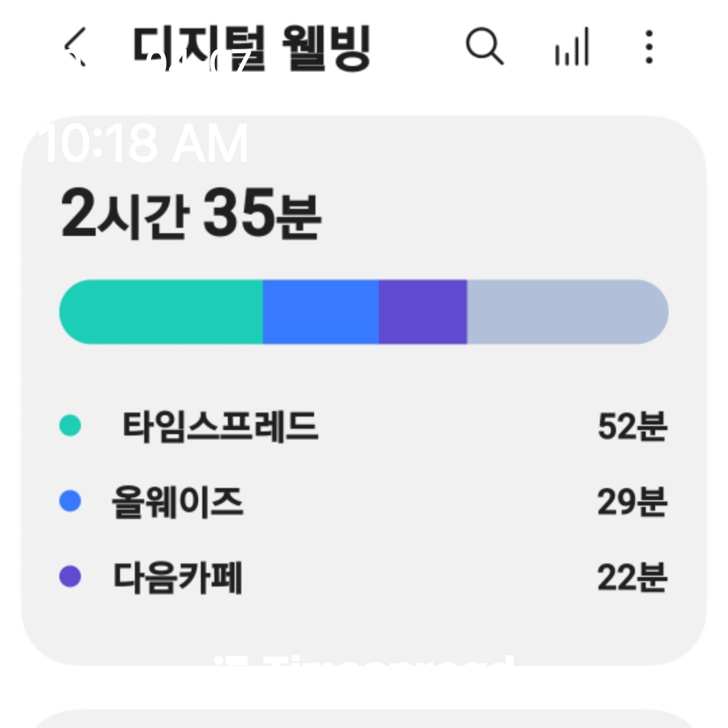Click the 52분 usage time value
This screenshot has width=728, height=728.
click(x=632, y=426)
